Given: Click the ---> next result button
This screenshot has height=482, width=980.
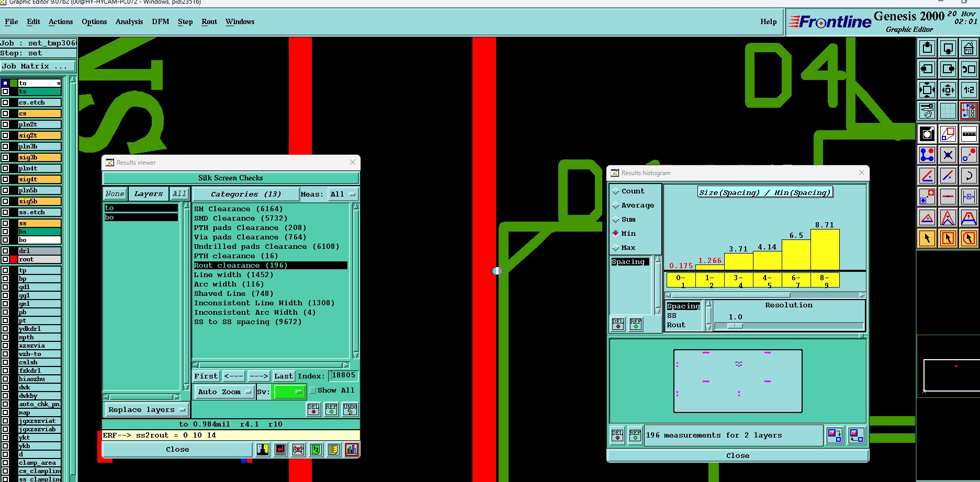Looking at the screenshot, I should (258, 376).
